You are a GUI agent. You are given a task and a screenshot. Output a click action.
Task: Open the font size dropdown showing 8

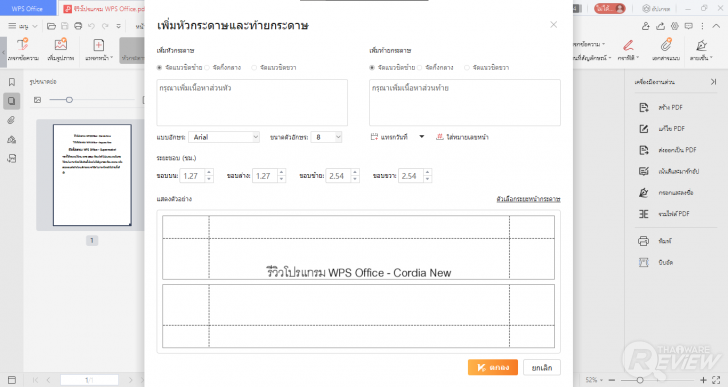326,137
